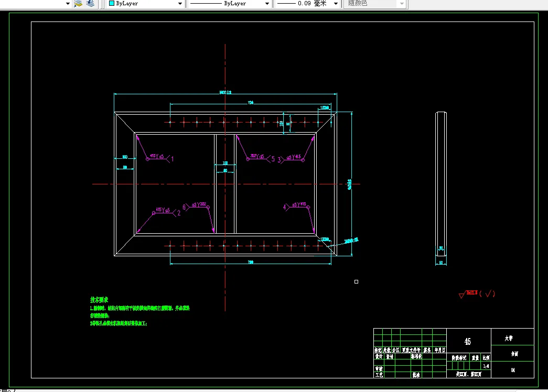Select weld symbol label number 4
This screenshot has height=392, width=548.
point(284,207)
